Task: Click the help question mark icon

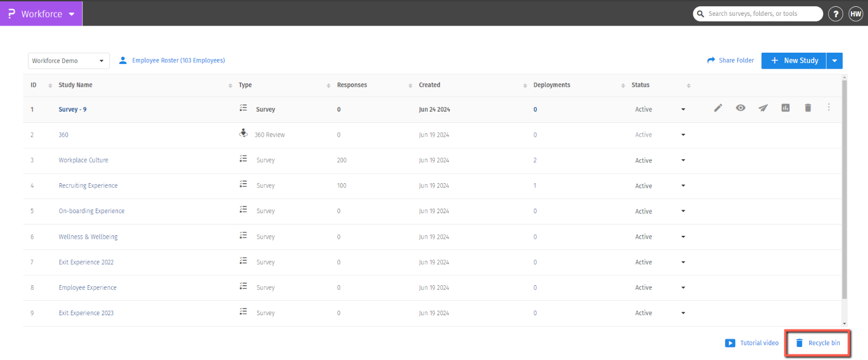Action: pyautogui.click(x=835, y=14)
